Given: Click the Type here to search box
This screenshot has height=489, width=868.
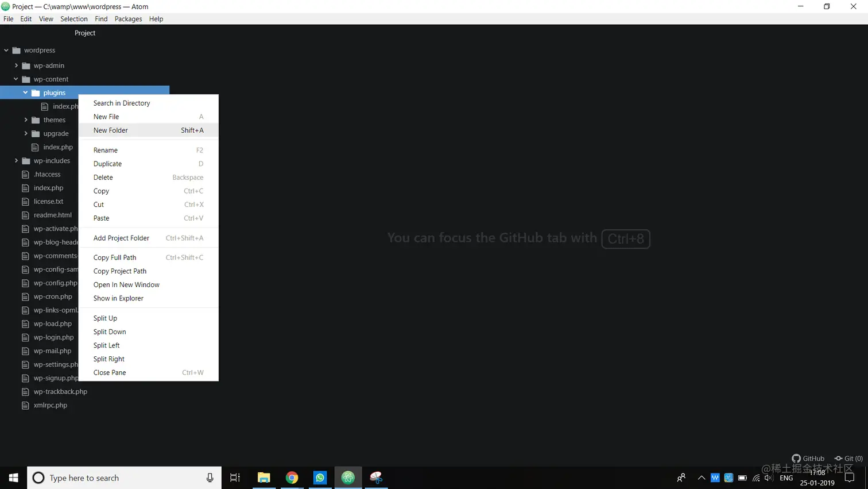Looking at the screenshot, I should click(124, 478).
